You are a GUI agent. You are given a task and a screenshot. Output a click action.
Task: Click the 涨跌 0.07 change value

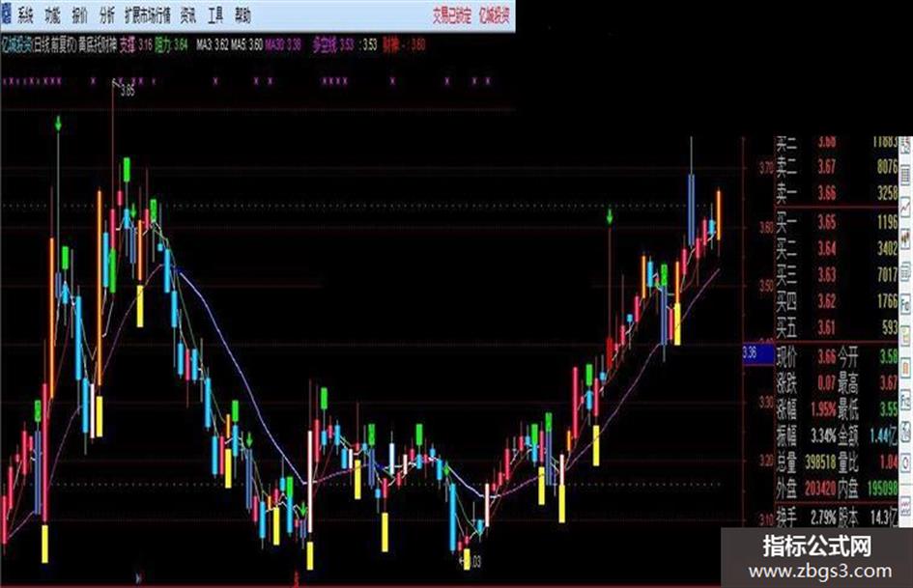[807, 383]
